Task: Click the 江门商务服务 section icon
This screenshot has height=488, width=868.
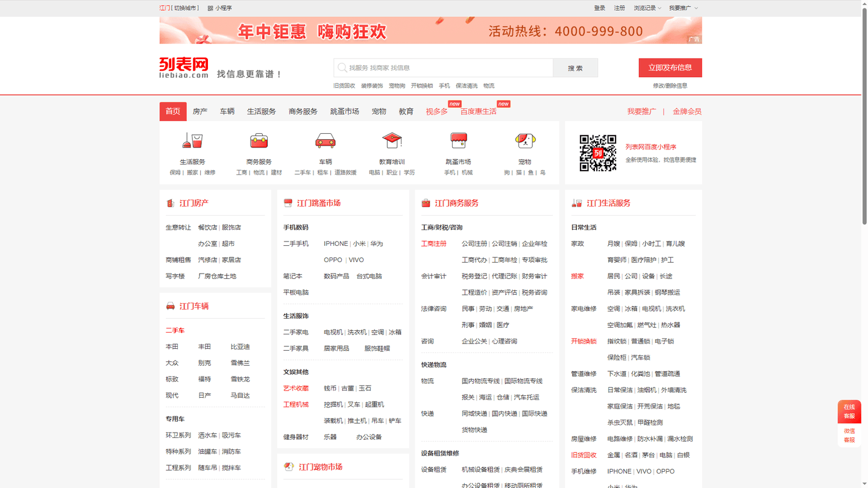Action: coord(426,203)
